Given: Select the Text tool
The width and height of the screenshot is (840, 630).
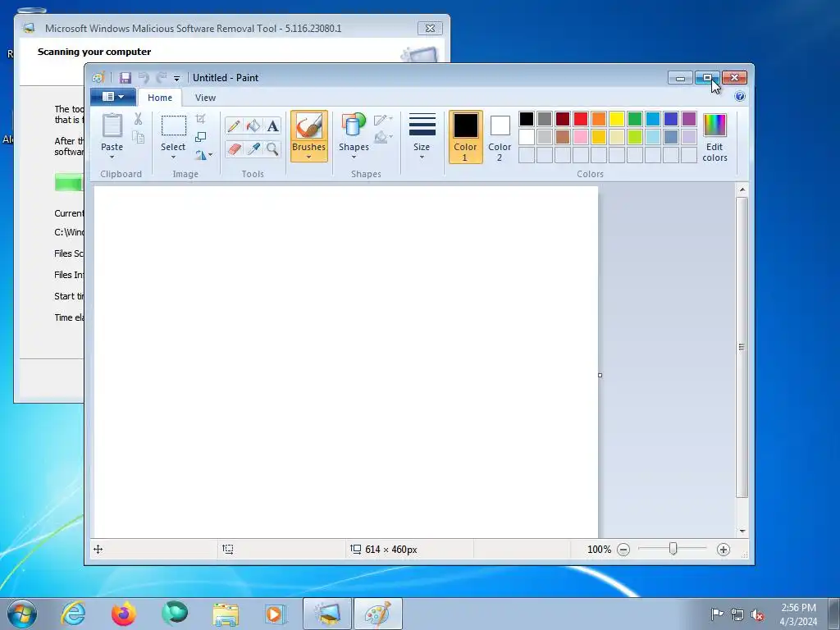Looking at the screenshot, I should [x=272, y=126].
